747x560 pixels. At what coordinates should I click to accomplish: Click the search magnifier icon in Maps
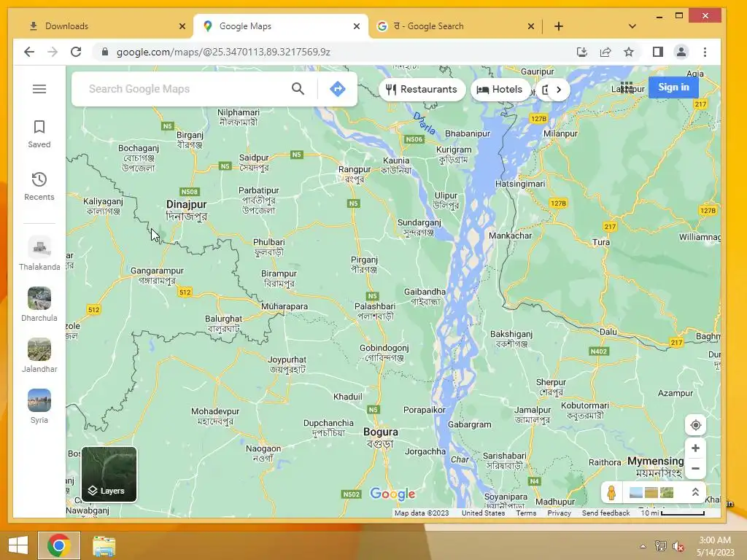[x=298, y=88]
